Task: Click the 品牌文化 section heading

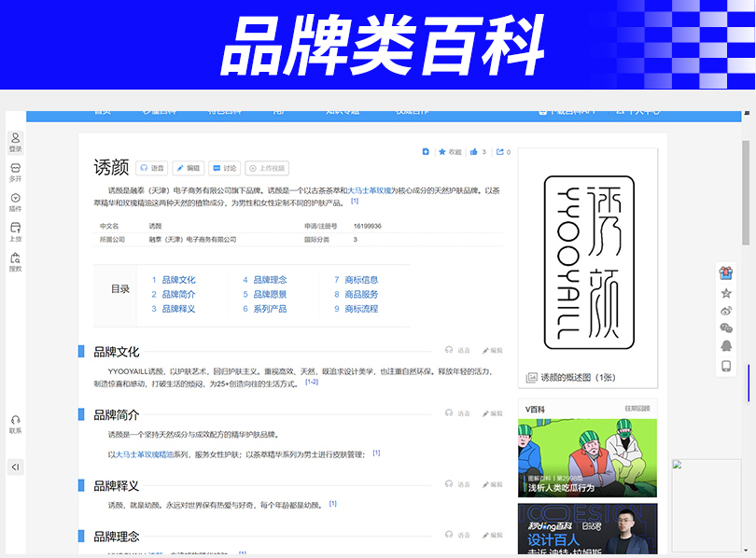Action: click(x=116, y=352)
